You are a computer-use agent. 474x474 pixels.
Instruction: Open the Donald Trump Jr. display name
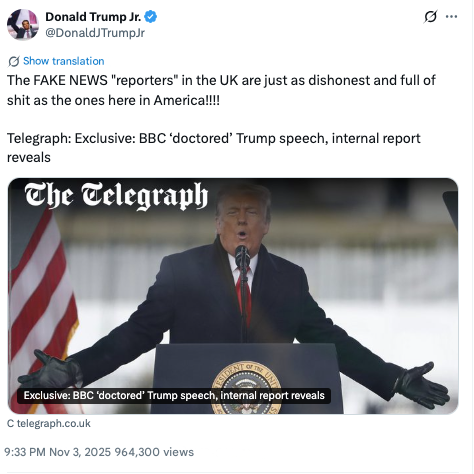93,17
